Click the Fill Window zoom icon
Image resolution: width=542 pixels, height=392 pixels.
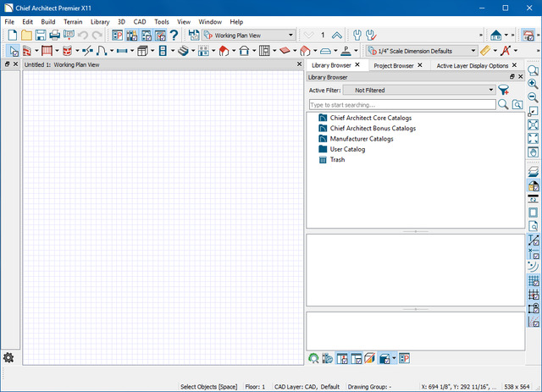coord(533,139)
